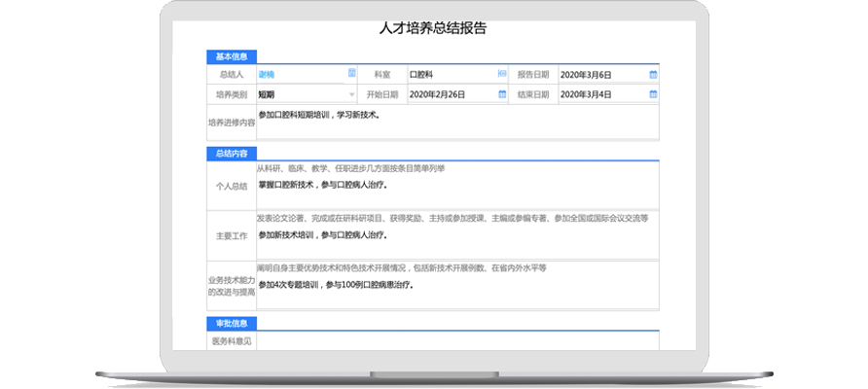Click the 结束日期 calendar icon
The image size is (868, 389).
click(x=653, y=94)
